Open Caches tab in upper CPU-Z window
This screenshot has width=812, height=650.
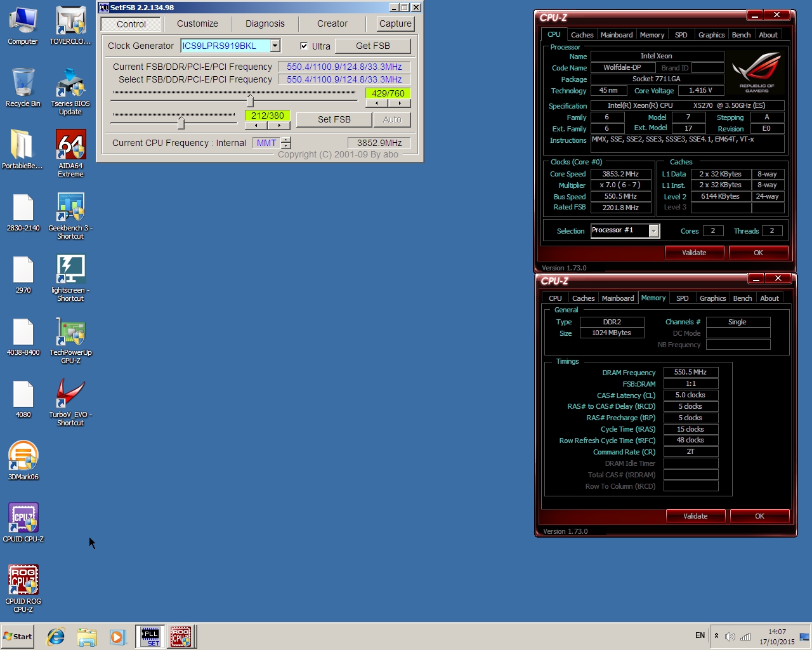point(582,35)
